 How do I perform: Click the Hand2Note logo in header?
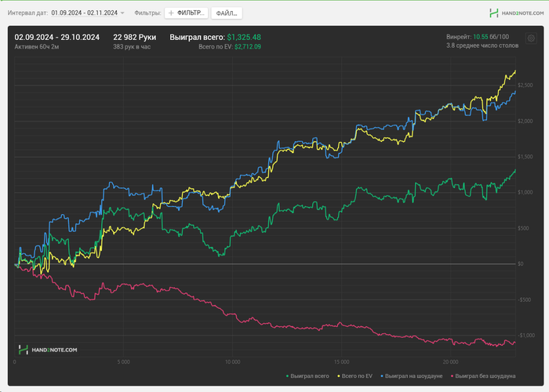[516, 13]
